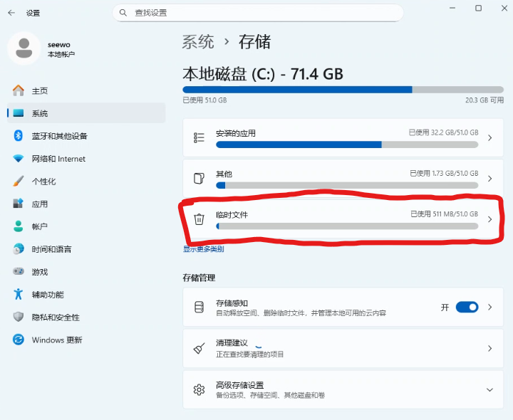Click the 本地帐户 account label
513x420 pixels.
pyautogui.click(x=61, y=54)
